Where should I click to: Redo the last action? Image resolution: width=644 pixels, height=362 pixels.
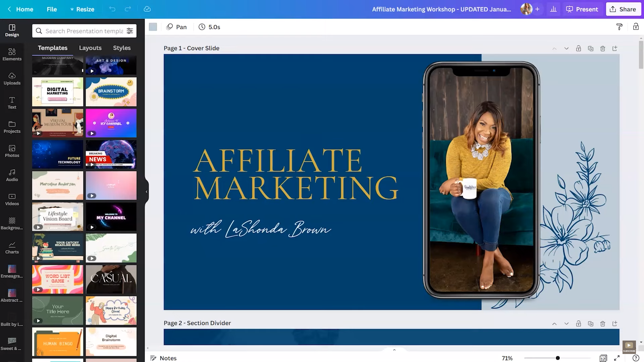click(x=128, y=9)
